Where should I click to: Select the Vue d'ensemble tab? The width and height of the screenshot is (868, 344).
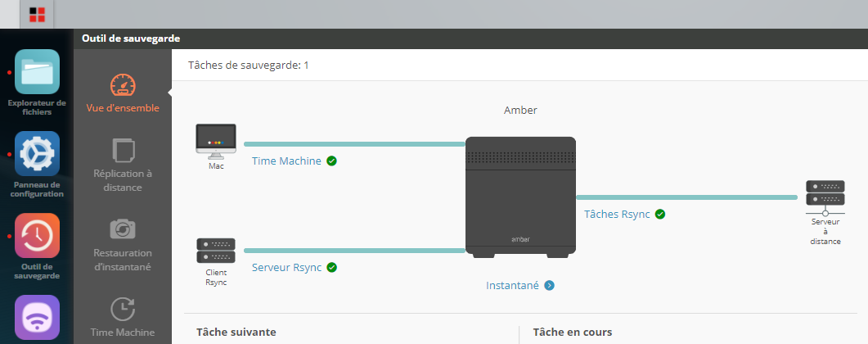pyautogui.click(x=123, y=93)
